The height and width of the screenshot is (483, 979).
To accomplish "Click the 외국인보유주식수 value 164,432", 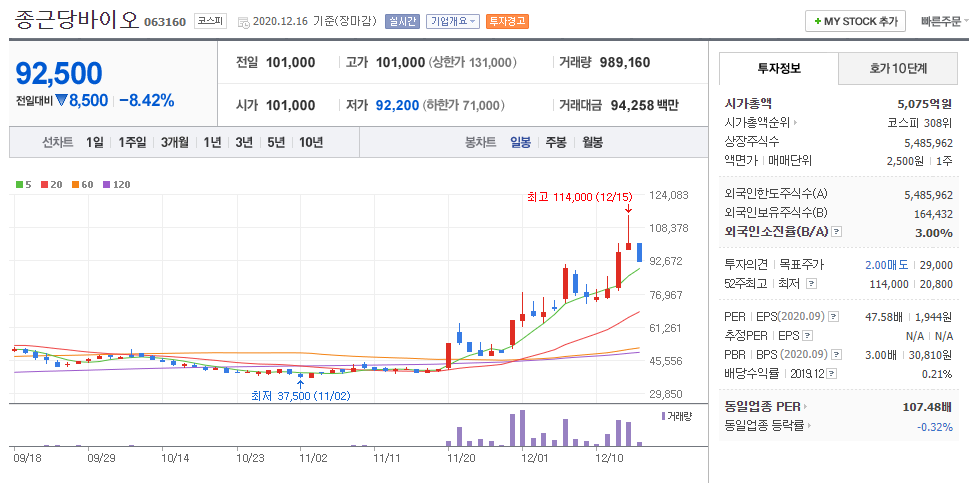I will pos(933,214).
